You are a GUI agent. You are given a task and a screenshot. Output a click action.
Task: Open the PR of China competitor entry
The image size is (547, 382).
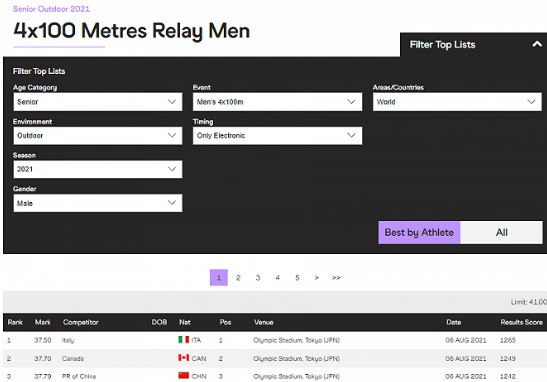[x=79, y=376]
